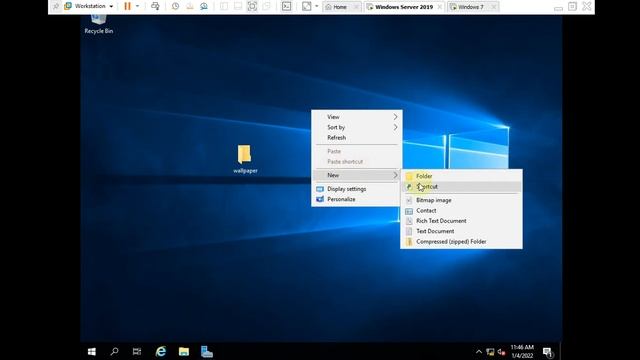Revert to snapshot using toolbar icon

(190, 6)
